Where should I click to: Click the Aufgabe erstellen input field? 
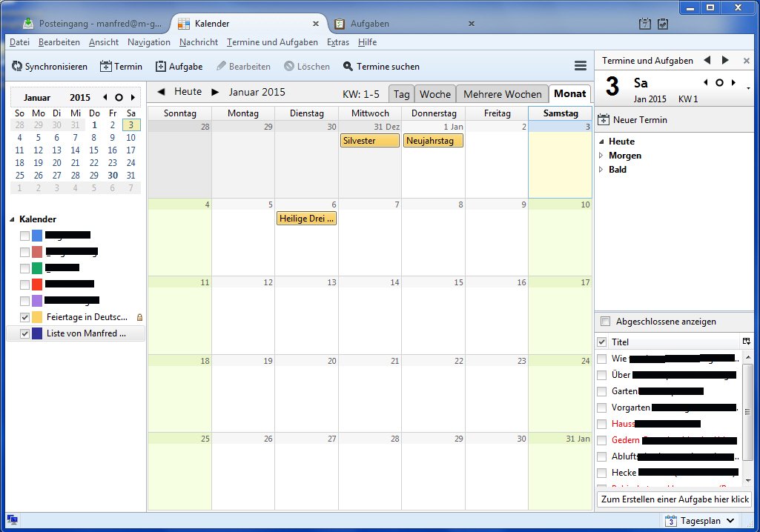tap(674, 499)
